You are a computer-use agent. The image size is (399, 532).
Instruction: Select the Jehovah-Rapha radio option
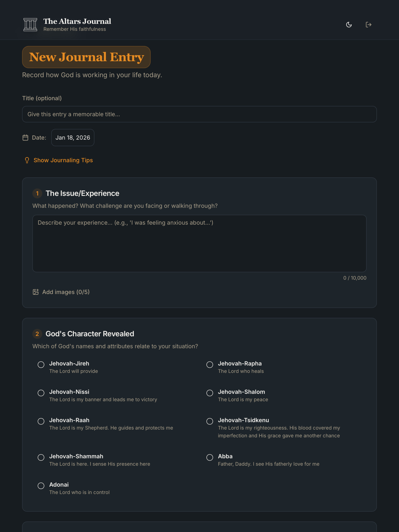(x=210, y=365)
